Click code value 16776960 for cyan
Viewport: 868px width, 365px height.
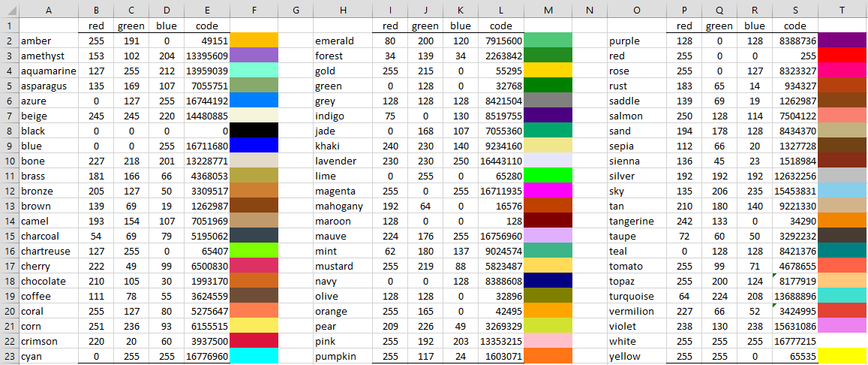(x=207, y=356)
